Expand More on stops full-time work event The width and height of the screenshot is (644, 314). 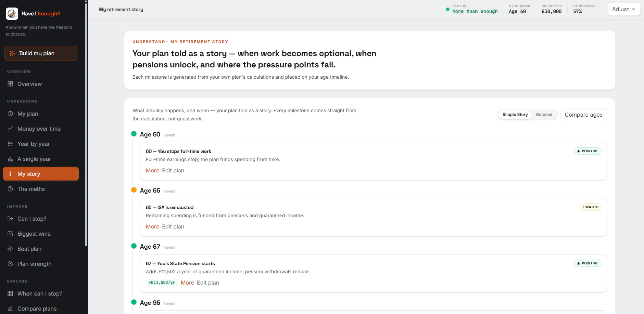pyautogui.click(x=152, y=170)
